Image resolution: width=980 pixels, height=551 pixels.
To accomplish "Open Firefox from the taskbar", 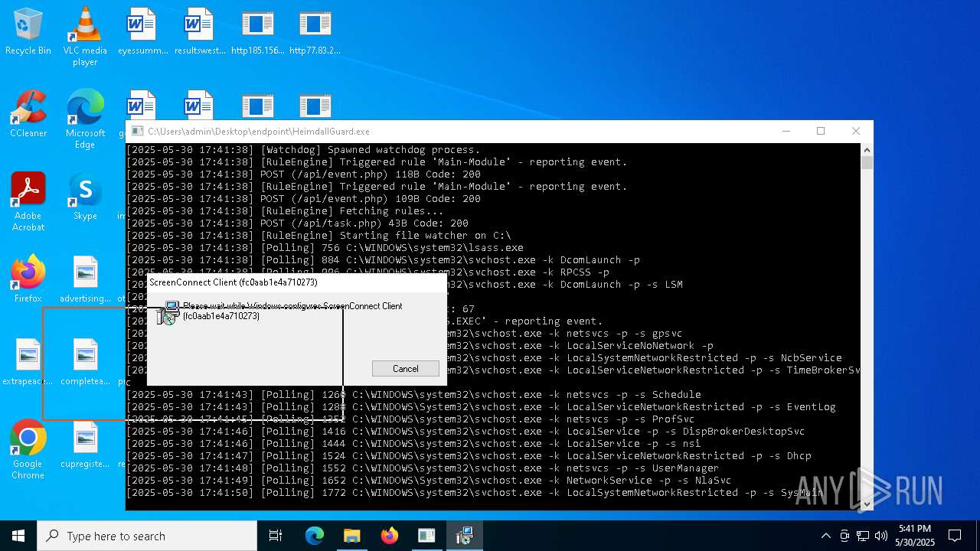I will click(389, 536).
